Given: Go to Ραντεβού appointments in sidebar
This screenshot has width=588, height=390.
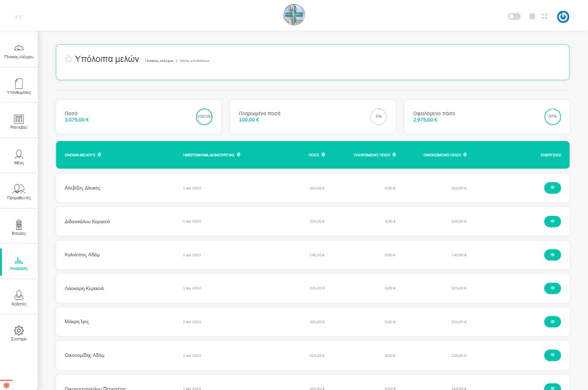Looking at the screenshot, I should pyautogui.click(x=19, y=121).
